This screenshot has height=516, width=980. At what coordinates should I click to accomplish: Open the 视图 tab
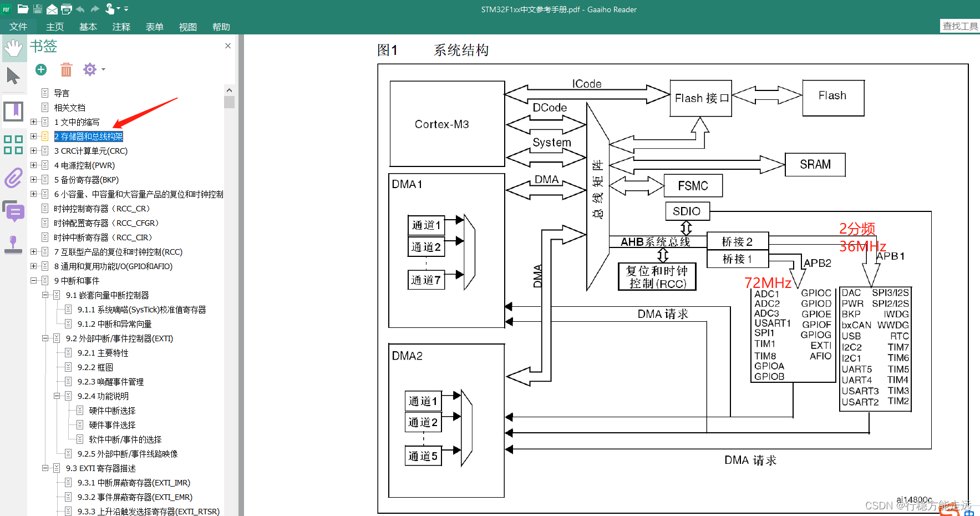coord(188,27)
